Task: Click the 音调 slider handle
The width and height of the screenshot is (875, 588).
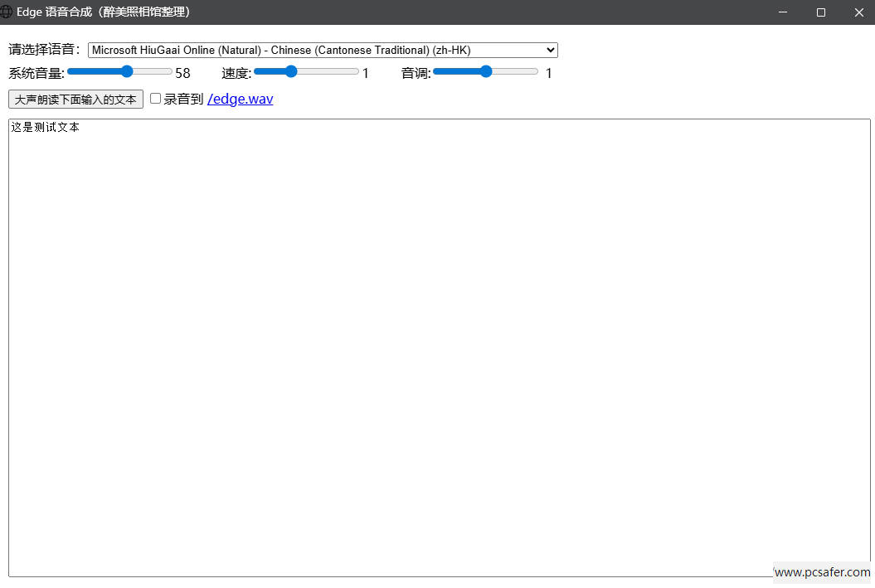Action: coord(486,72)
